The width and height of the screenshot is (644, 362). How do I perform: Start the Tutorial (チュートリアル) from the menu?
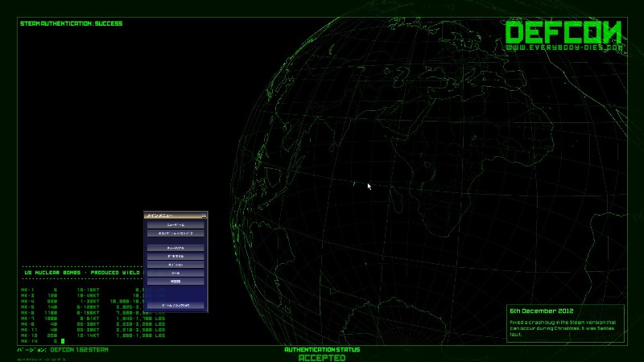[175, 248]
